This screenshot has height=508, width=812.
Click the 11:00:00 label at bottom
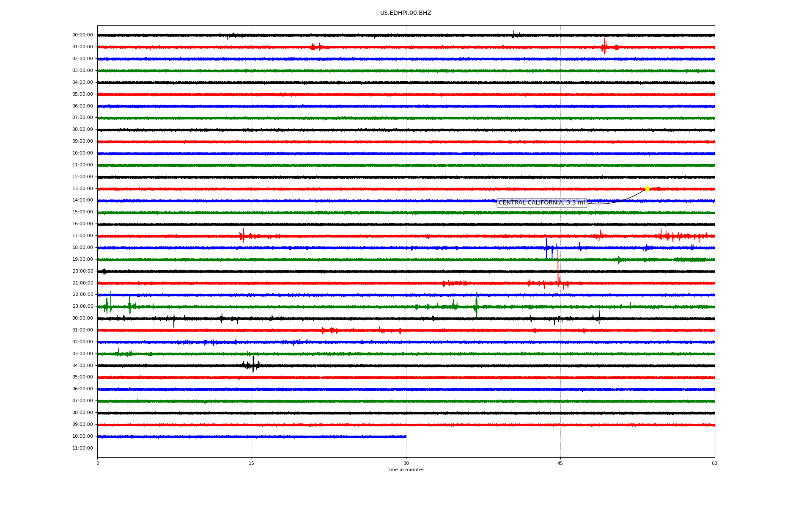coord(82,448)
